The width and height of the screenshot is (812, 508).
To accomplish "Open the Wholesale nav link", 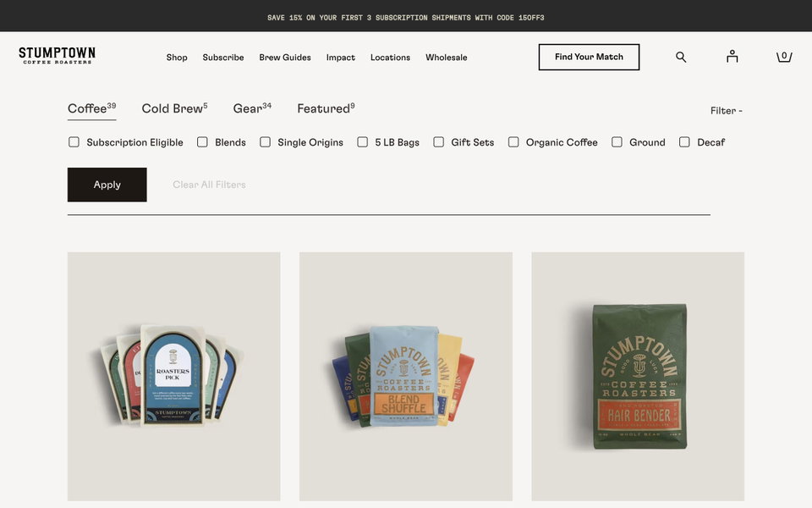I will (447, 58).
